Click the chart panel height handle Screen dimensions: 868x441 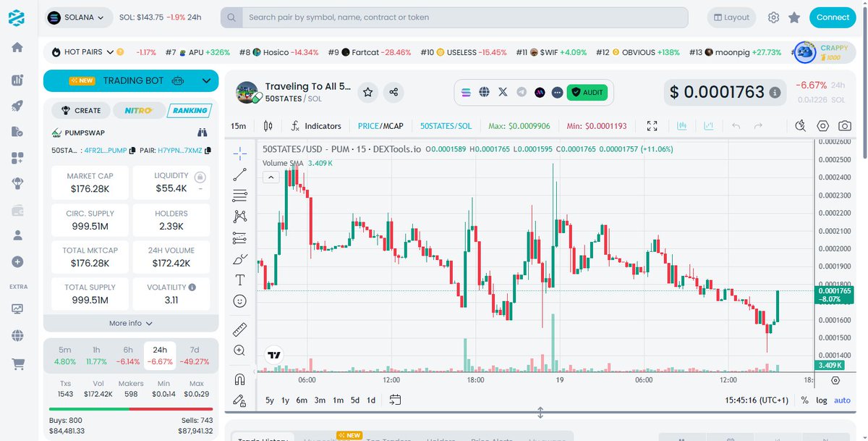click(x=540, y=413)
